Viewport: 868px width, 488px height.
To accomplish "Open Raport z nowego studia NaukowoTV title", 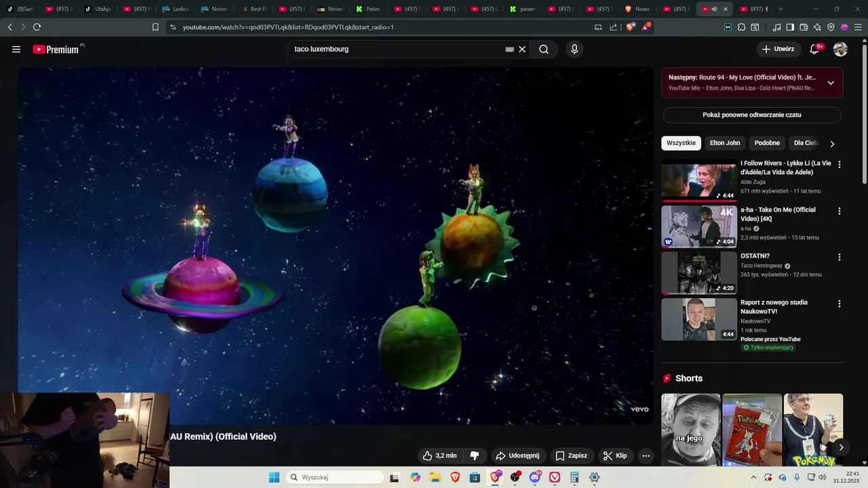I will (x=774, y=307).
